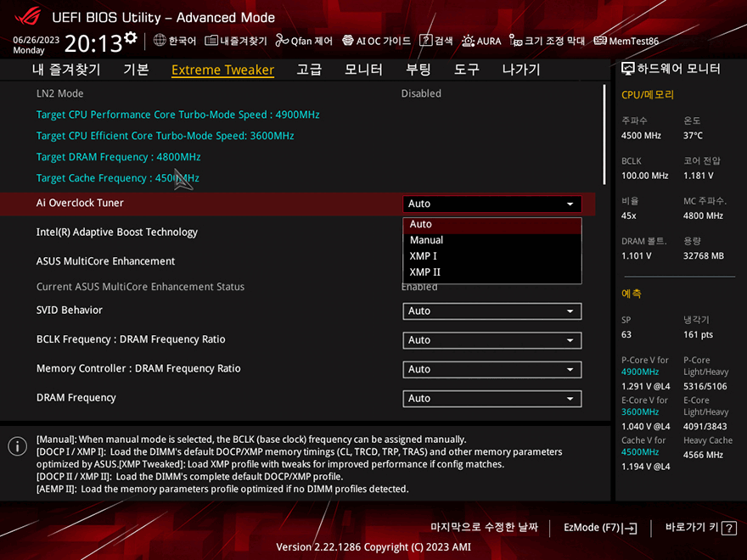Click the 내즐겨찾기 favorites list icon
The width and height of the screenshot is (747, 560).
tap(211, 41)
